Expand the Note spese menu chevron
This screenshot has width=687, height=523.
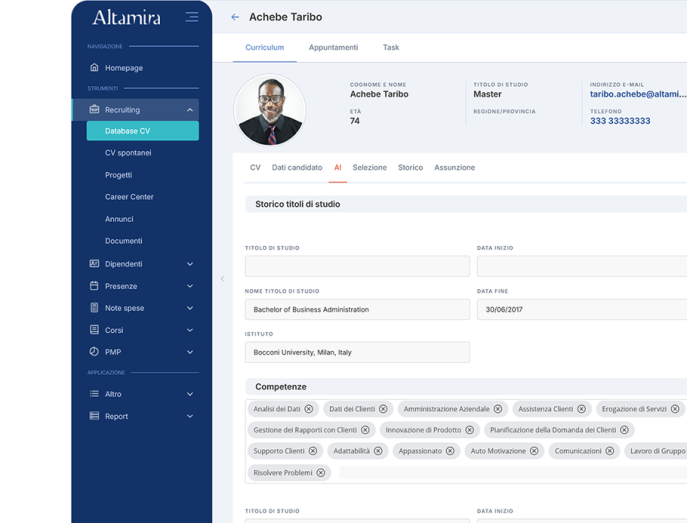click(x=190, y=308)
